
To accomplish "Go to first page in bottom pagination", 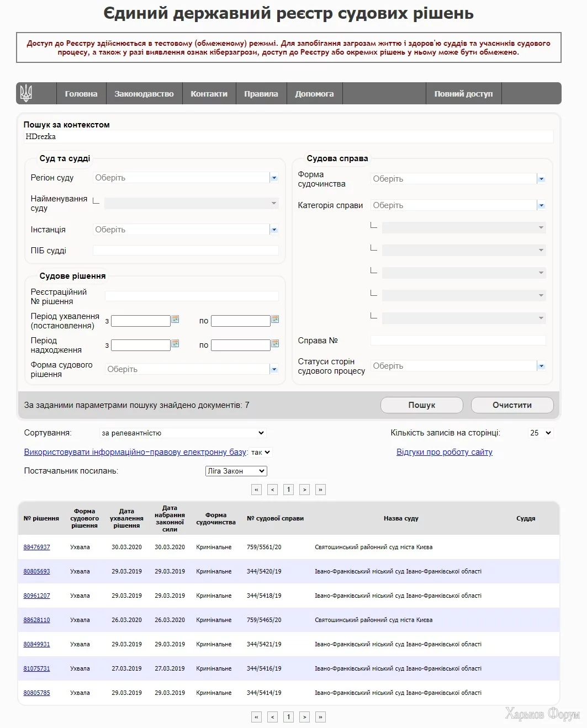I will 256,717.
